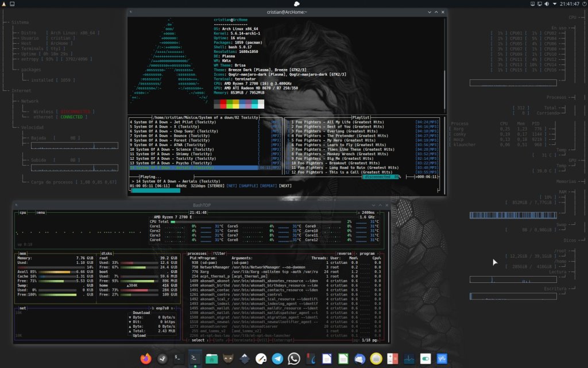588x368 pixels.
Task: Open the Telegram dock icon
Action: pos(277,358)
